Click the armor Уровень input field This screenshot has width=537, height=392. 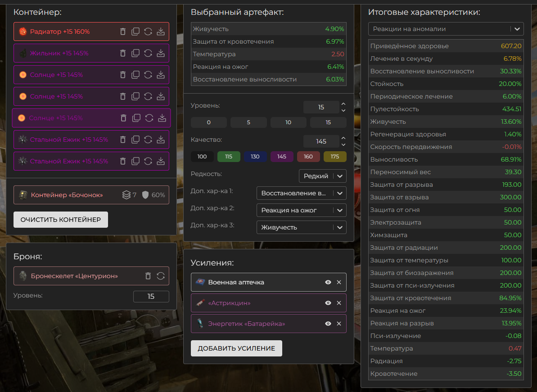151,296
